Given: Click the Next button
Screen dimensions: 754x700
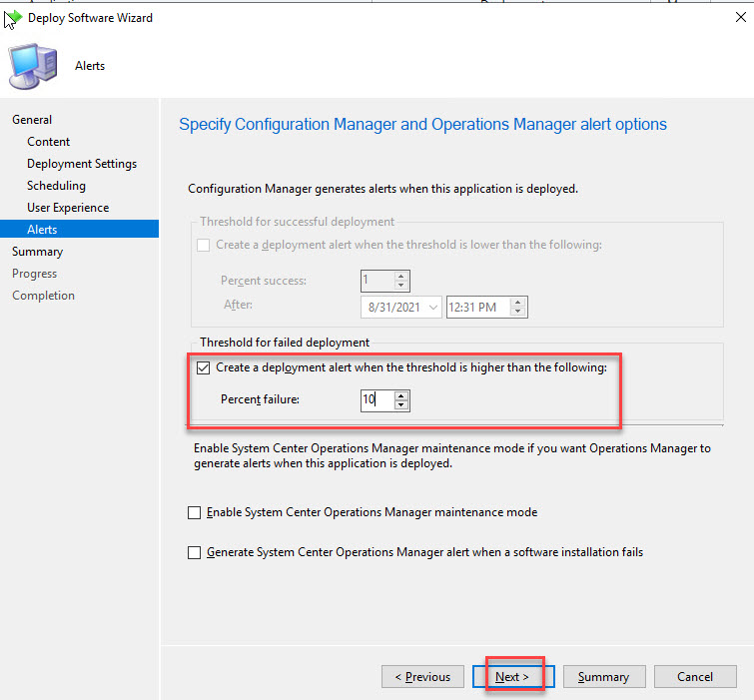Looking at the screenshot, I should click(513, 676).
